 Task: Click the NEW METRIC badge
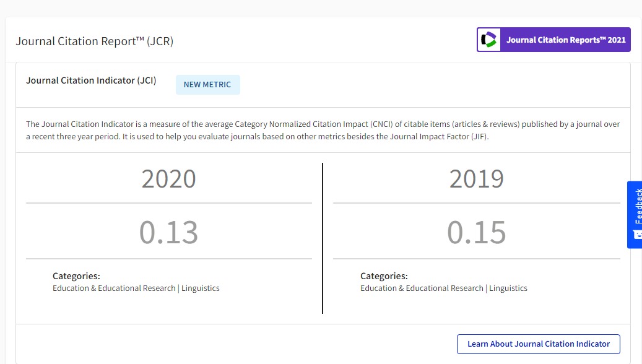pyautogui.click(x=207, y=85)
